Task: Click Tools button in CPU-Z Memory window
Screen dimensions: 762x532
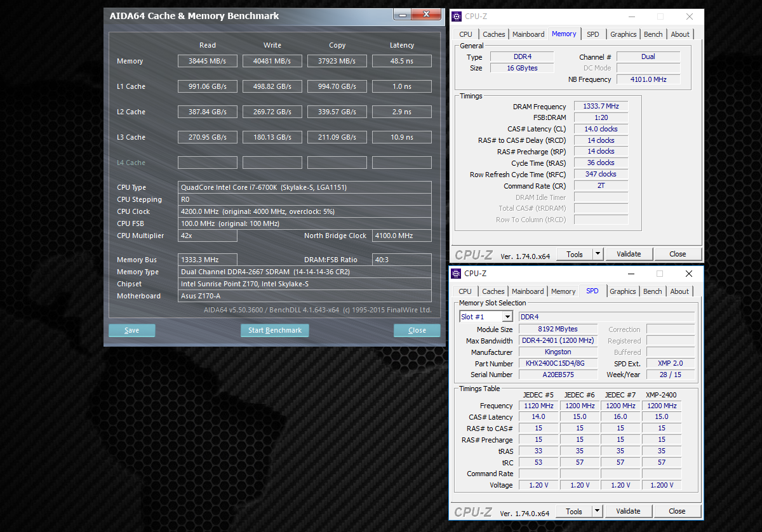Action: [575, 254]
